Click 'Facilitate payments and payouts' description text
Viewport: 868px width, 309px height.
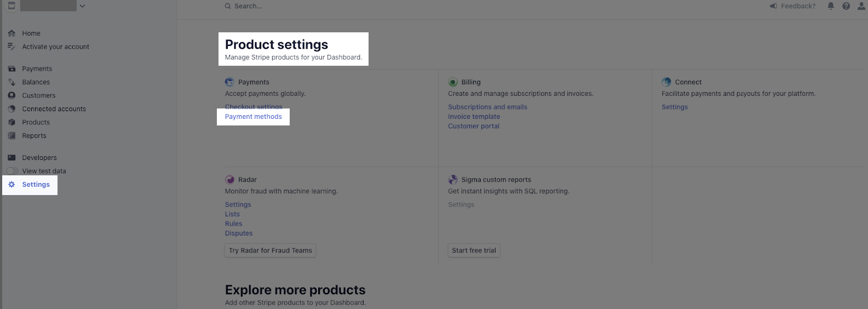[x=739, y=94]
